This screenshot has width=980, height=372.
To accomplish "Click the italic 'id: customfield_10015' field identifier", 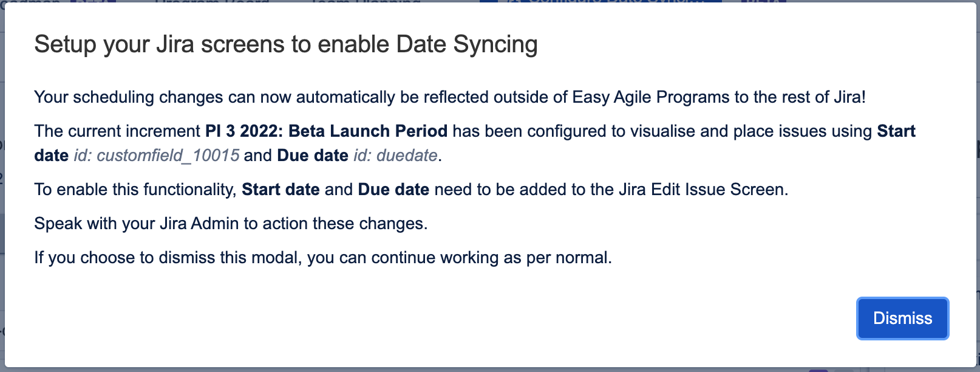I will (x=157, y=156).
